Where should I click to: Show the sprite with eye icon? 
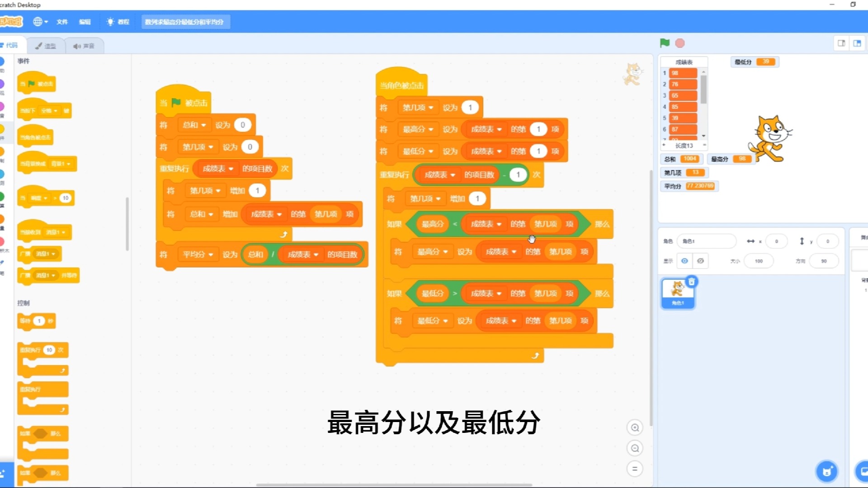coord(684,261)
